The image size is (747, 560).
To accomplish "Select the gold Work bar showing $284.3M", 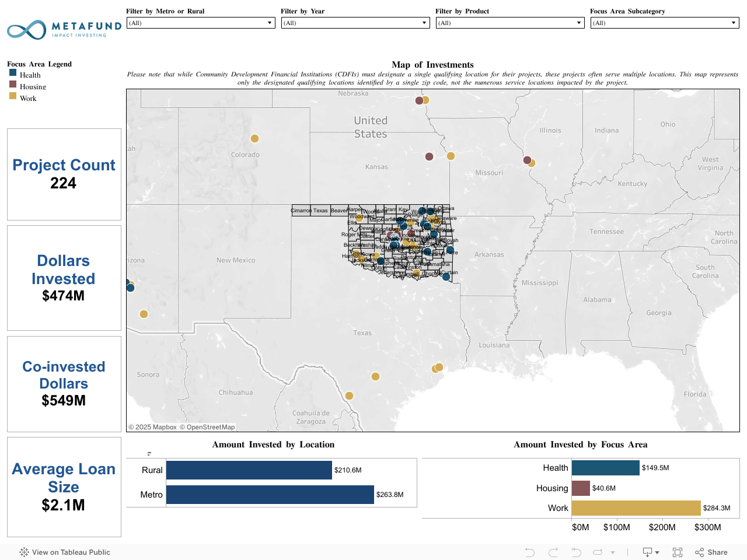I will pyautogui.click(x=636, y=508).
